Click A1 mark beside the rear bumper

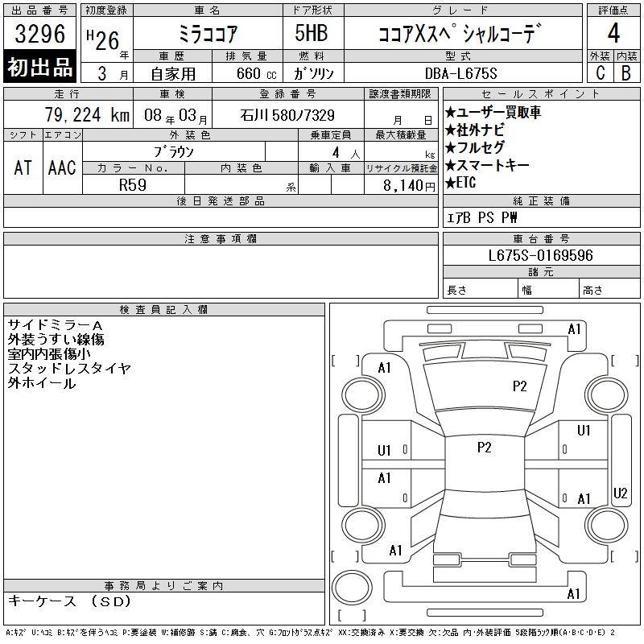point(573,594)
